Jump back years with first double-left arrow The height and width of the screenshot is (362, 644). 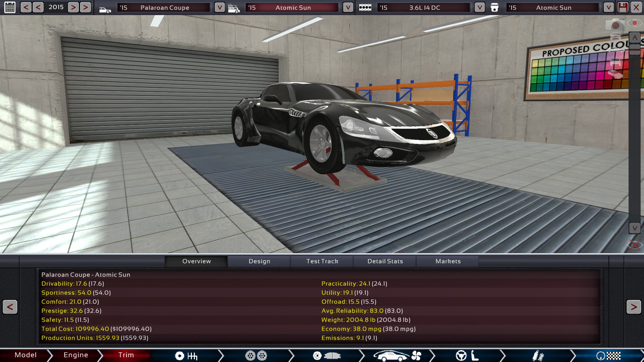click(x=26, y=7)
